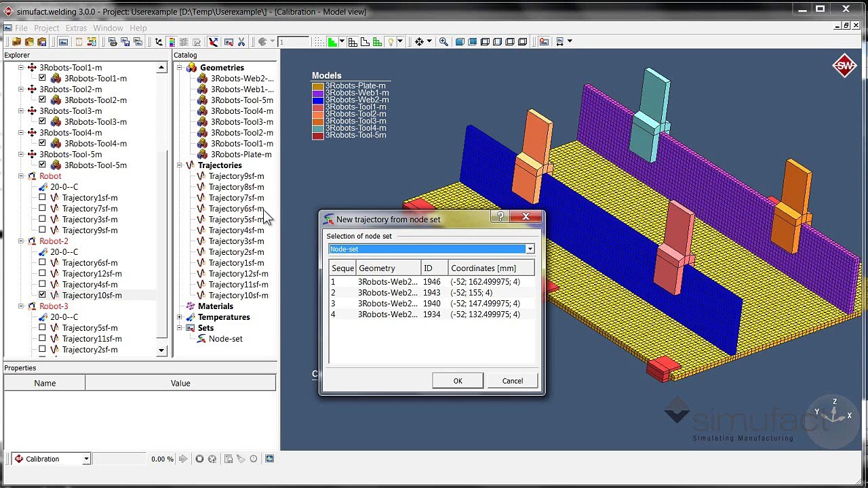The height and width of the screenshot is (488, 868).
Task: Click the Explorer panel scroll down arrow
Action: point(161,350)
